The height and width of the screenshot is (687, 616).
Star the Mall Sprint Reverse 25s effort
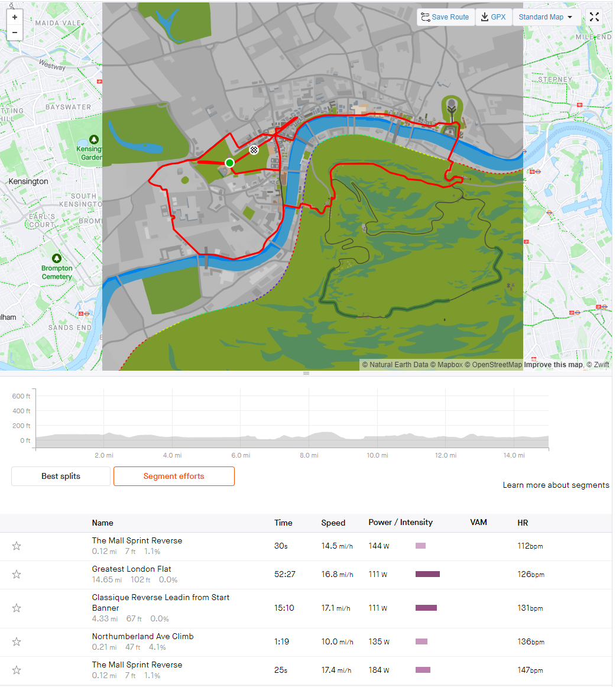16,670
